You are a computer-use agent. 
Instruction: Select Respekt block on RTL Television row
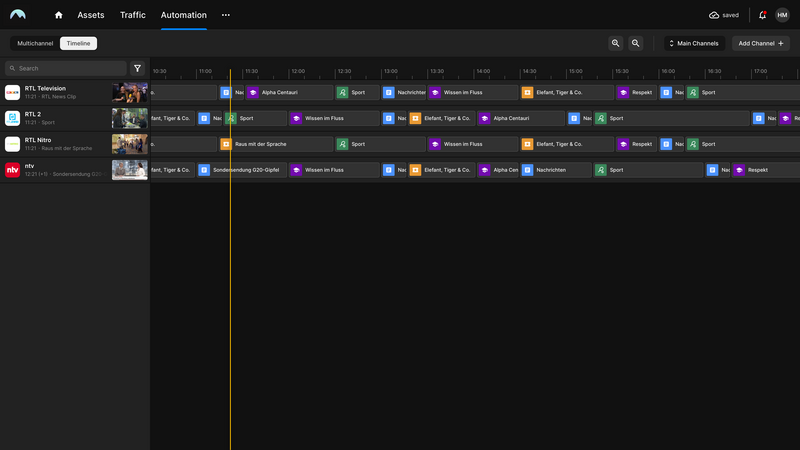point(636,92)
